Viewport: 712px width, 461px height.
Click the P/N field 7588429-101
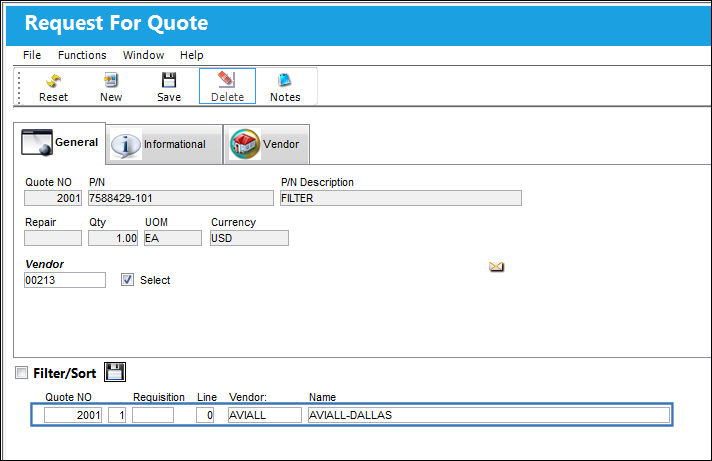181,198
